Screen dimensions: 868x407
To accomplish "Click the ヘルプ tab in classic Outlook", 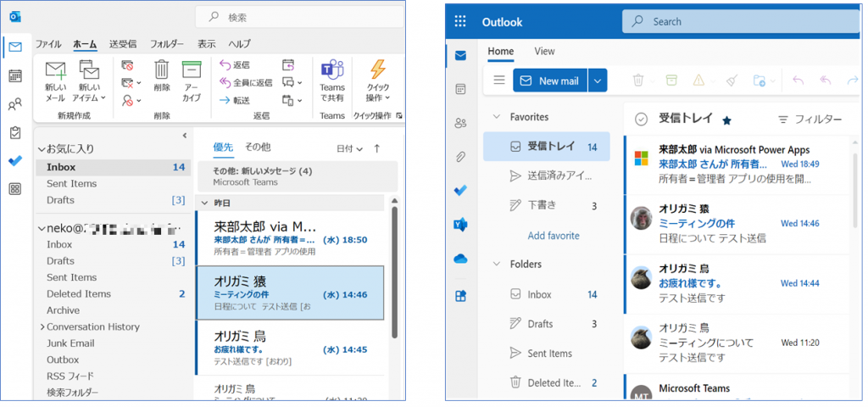I will tap(239, 44).
